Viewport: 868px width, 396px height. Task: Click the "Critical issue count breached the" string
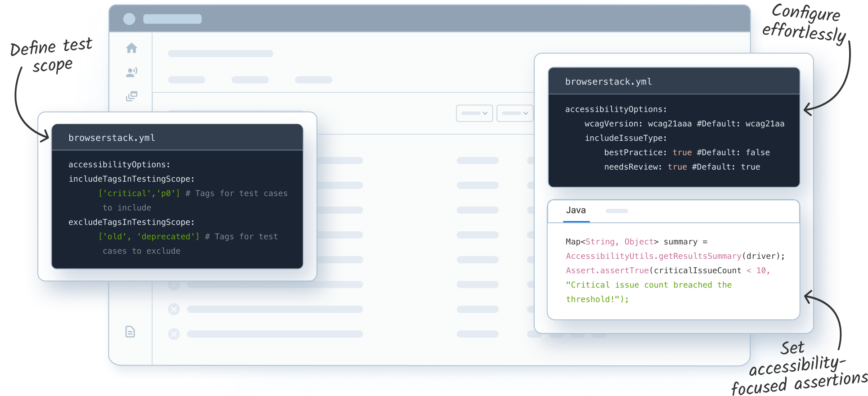(649, 285)
